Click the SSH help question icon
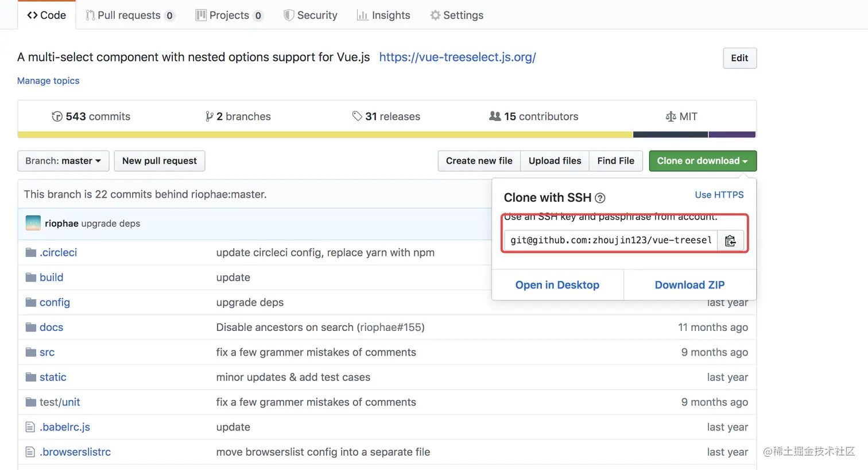Screen dimensions: 868x470 pyautogui.click(x=600, y=198)
